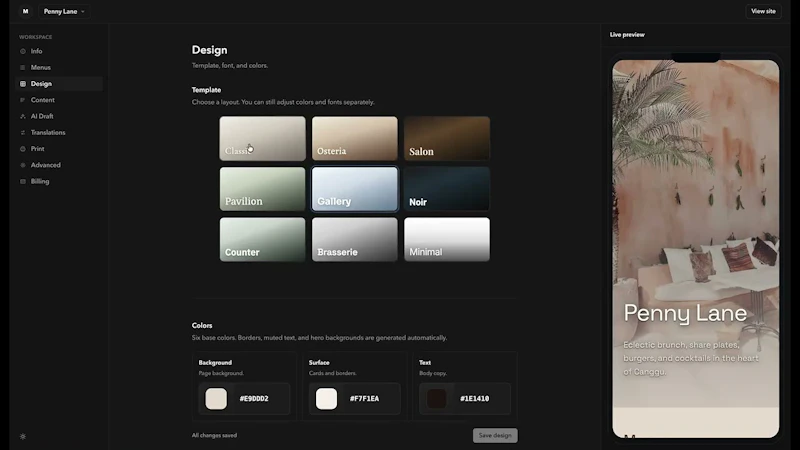Select the Noir template

(447, 189)
